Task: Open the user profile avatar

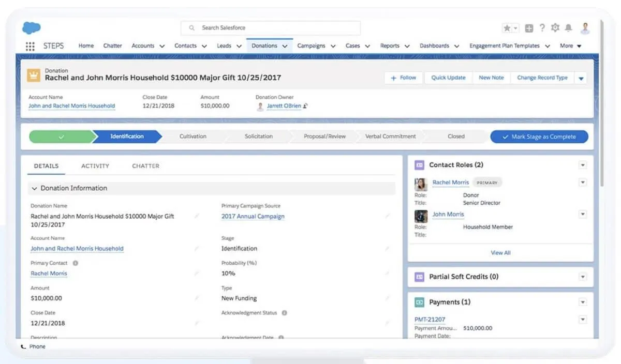Action: tap(585, 28)
